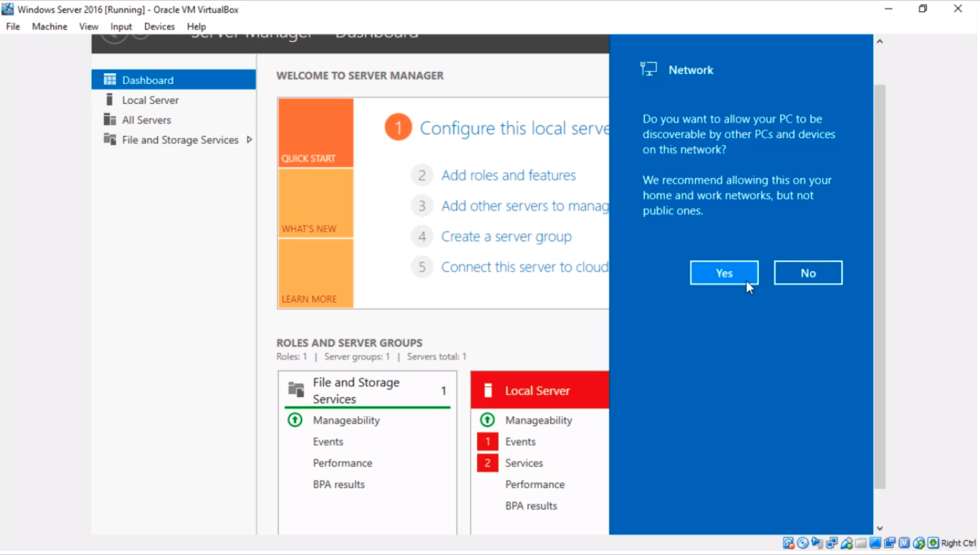Click the File and Storage Services sidebar icon
The image size is (980, 555).
110,139
